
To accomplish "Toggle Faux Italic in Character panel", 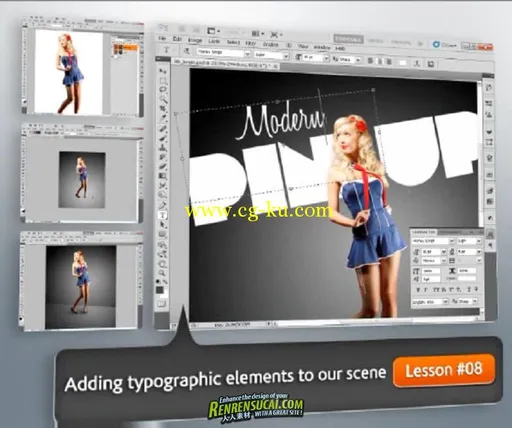I will coord(425,290).
